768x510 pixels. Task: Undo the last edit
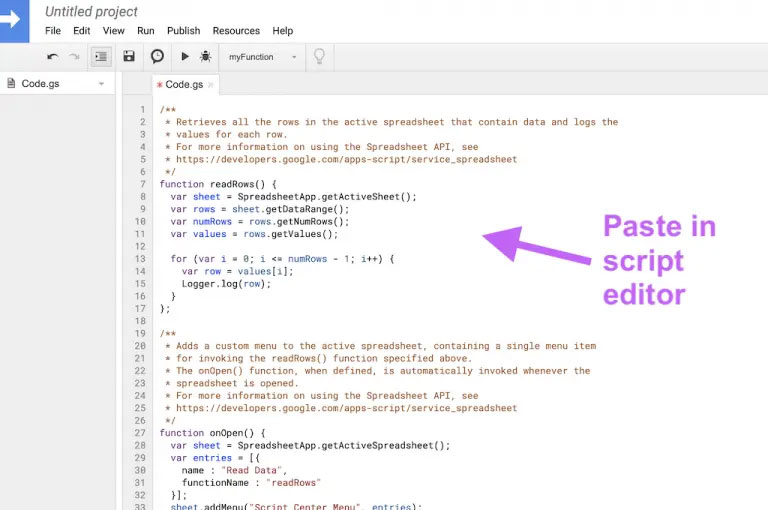point(52,57)
